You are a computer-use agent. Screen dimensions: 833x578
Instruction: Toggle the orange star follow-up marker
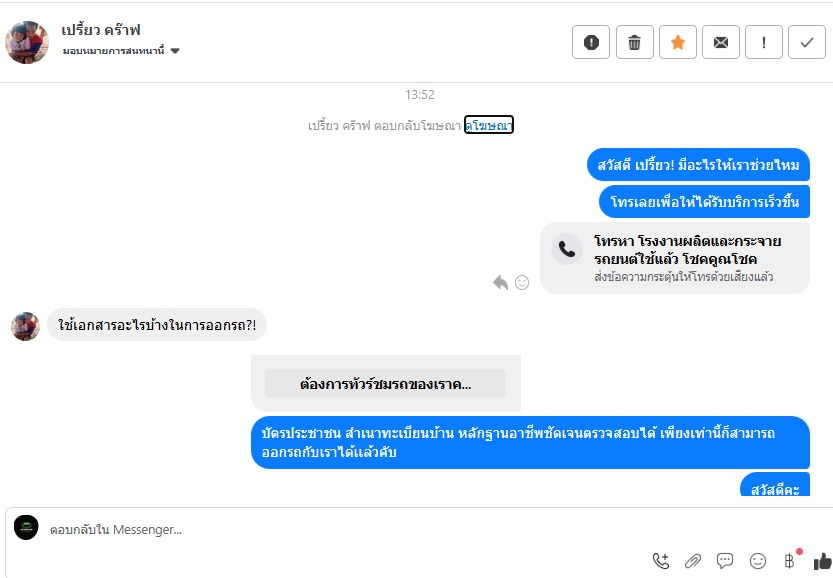click(677, 42)
